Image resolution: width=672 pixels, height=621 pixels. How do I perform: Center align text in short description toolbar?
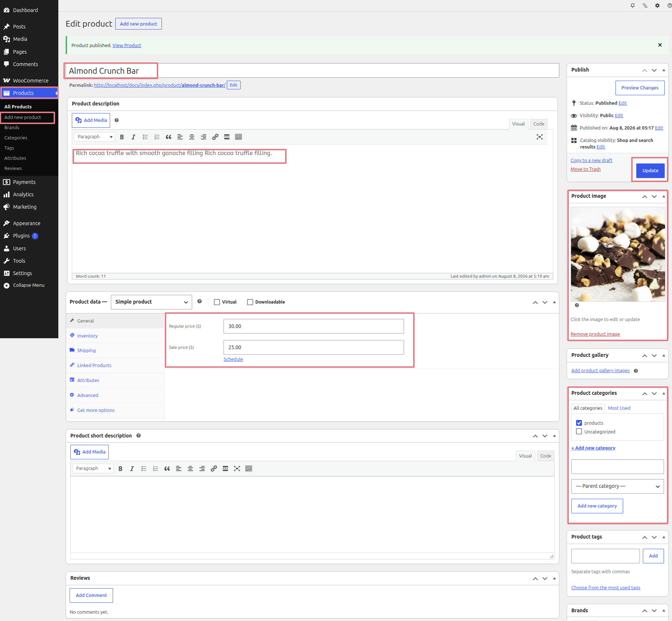tap(190, 468)
